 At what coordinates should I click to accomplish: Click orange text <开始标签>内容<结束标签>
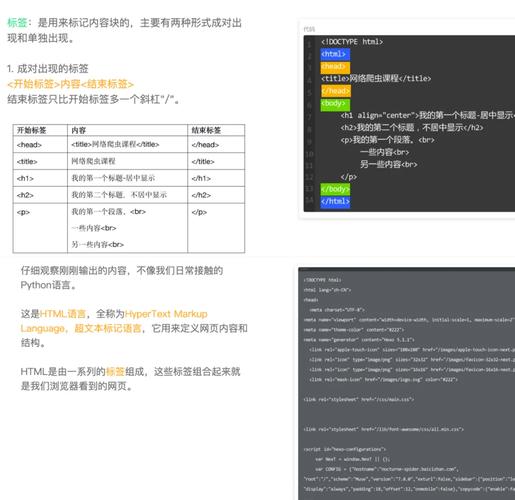click(70, 84)
